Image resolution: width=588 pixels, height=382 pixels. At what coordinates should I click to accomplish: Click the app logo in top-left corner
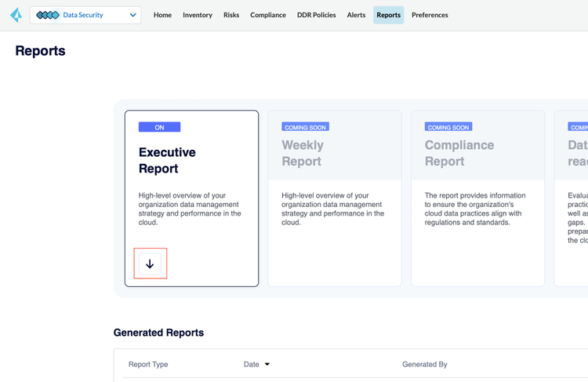point(16,15)
